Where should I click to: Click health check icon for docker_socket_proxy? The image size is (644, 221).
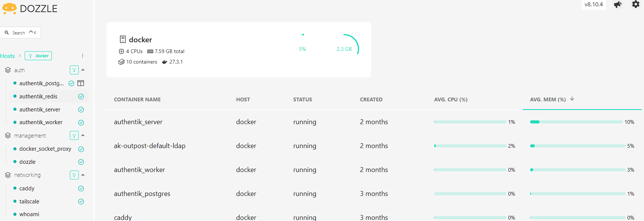[81, 149]
